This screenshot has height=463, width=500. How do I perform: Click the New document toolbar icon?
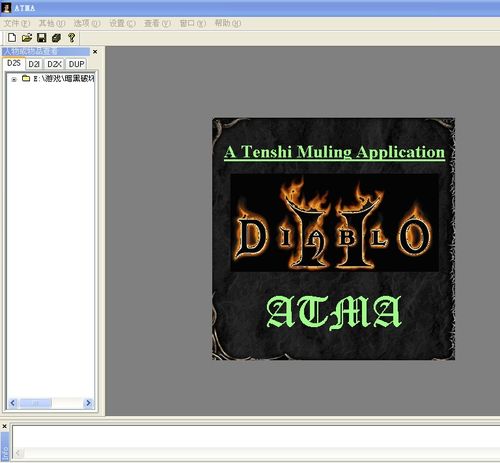point(12,37)
